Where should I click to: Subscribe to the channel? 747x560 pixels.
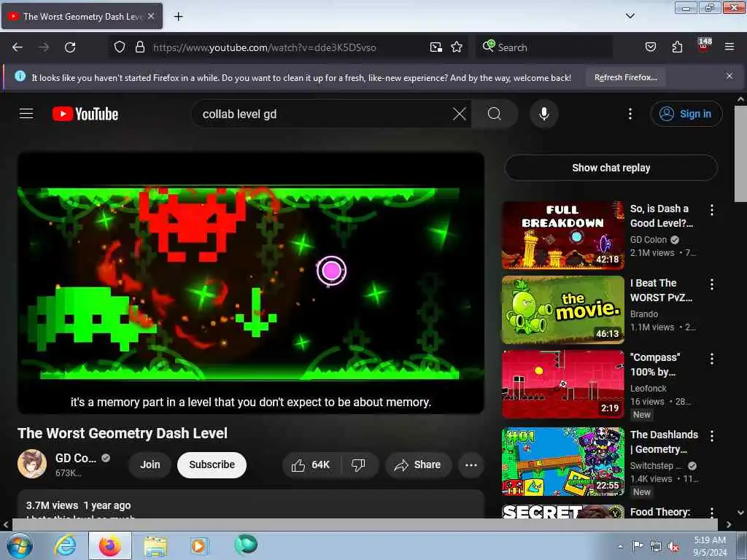(212, 464)
